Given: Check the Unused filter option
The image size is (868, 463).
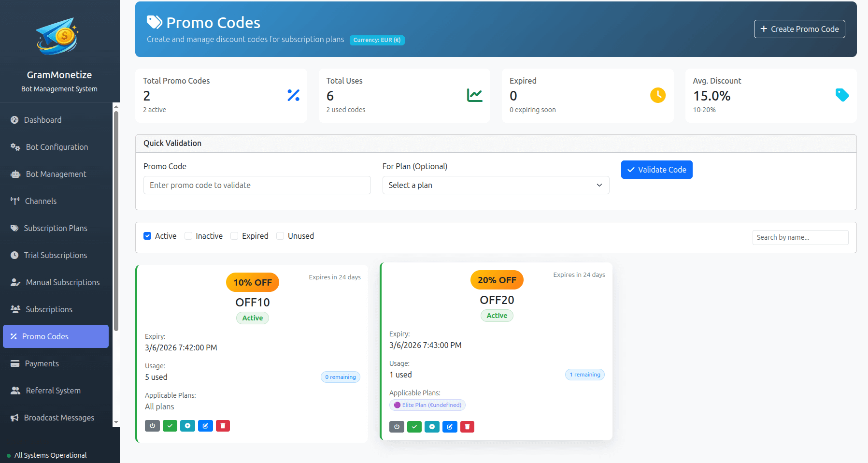Looking at the screenshot, I should [x=280, y=236].
